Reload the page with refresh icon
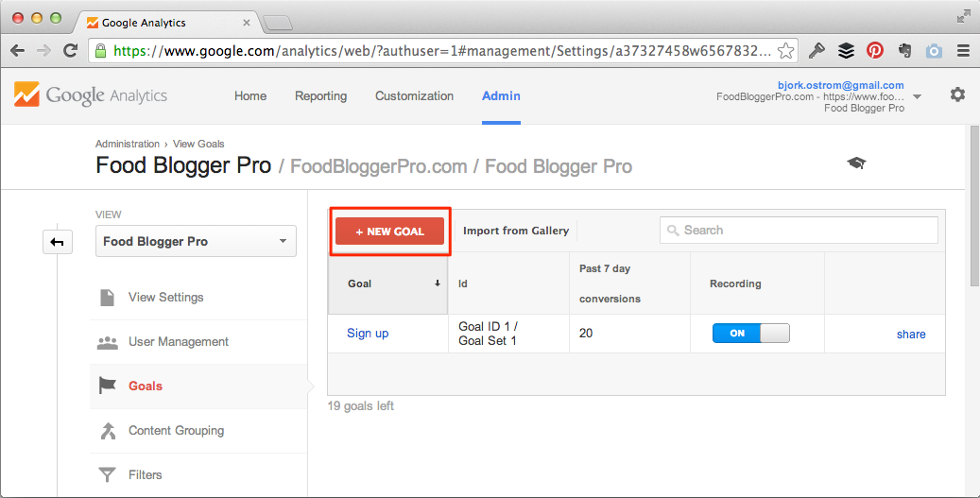This screenshot has height=498, width=980. [71, 51]
